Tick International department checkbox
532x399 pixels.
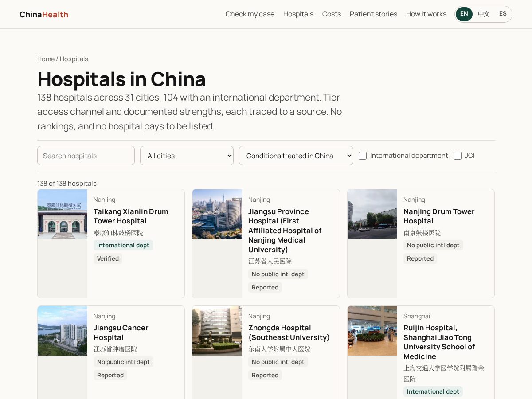pos(363,156)
